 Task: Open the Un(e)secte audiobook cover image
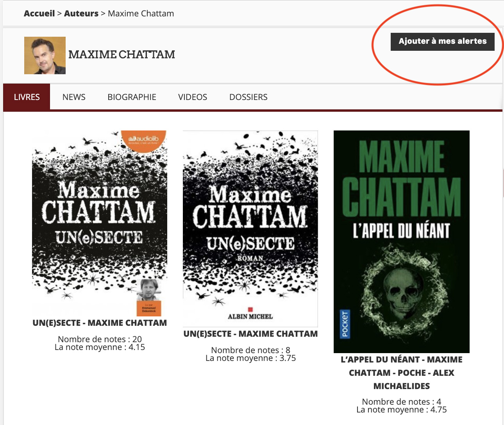(x=100, y=223)
